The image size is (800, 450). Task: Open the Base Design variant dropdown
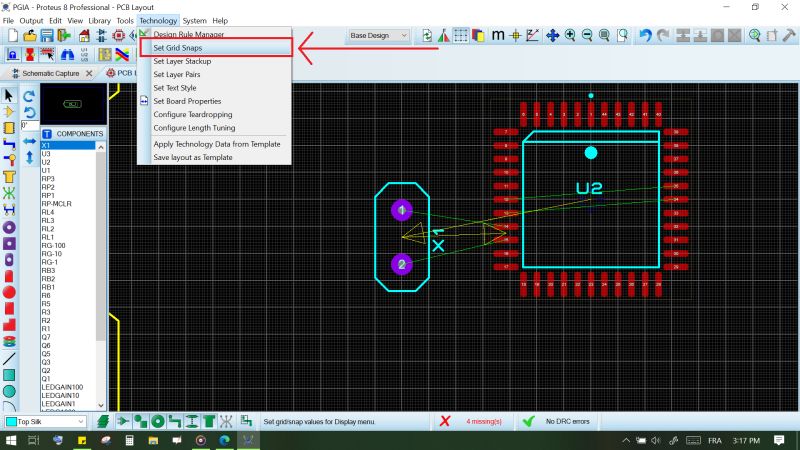[x=378, y=35]
